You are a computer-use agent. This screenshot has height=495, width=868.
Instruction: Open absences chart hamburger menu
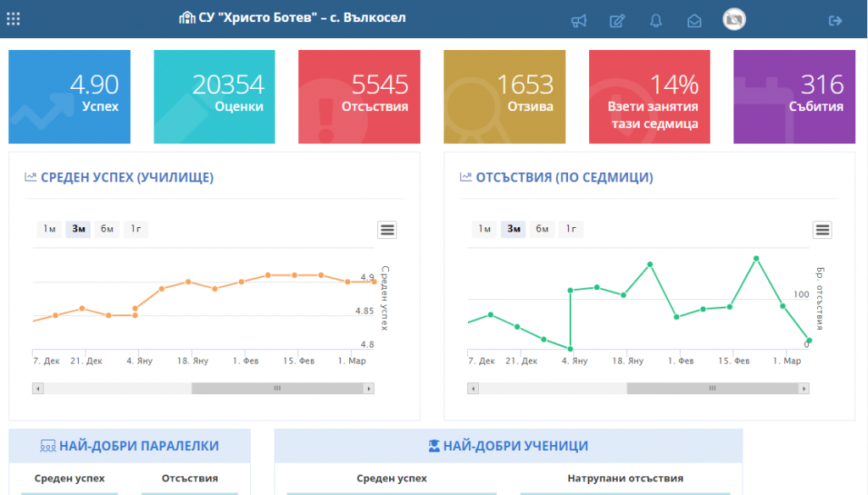822,230
